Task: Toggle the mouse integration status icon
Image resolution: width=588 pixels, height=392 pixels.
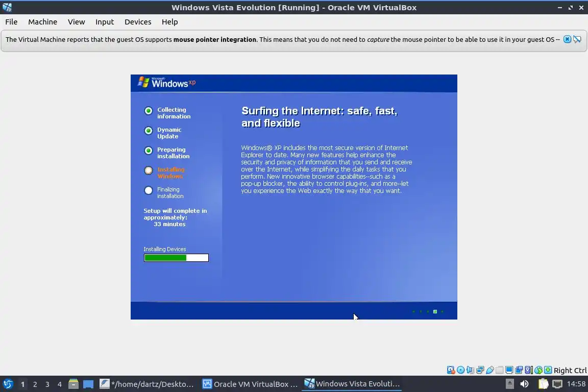Action: pos(538,370)
